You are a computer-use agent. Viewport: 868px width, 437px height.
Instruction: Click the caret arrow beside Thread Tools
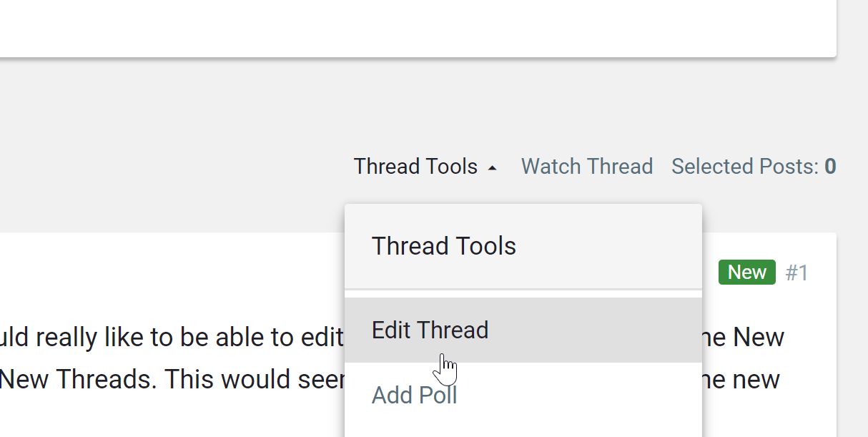click(x=492, y=167)
